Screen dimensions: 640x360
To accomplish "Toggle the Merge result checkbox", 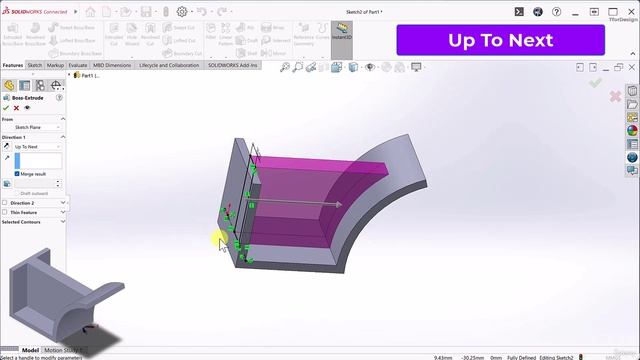I will click(x=17, y=174).
